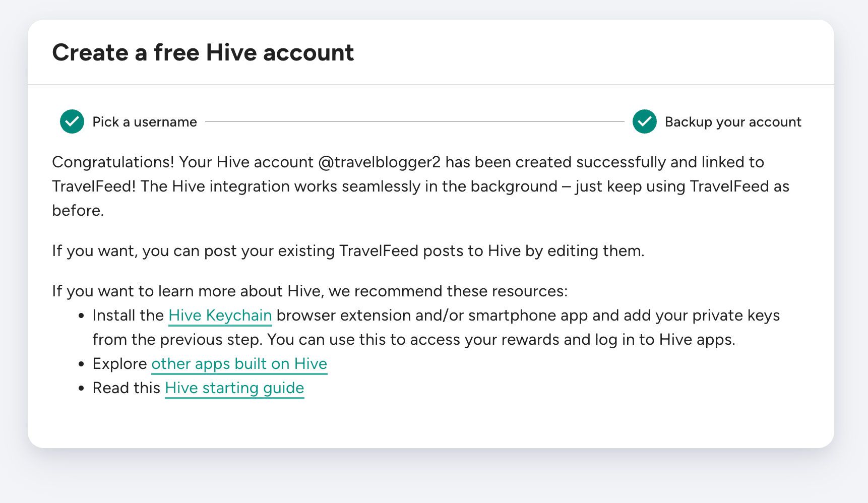The width and height of the screenshot is (868, 503).
Task: Click the @travelblogger2 username in the message
Action: [379, 162]
